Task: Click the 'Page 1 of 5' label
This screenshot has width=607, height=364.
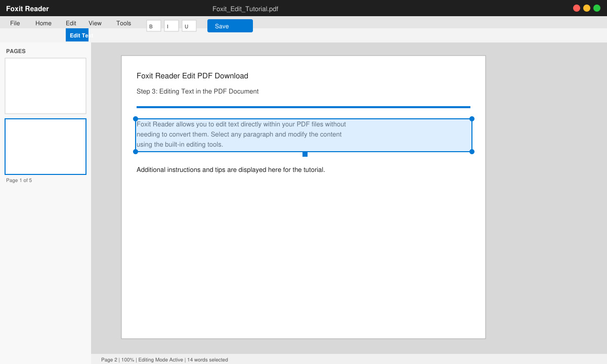Action: click(19, 180)
